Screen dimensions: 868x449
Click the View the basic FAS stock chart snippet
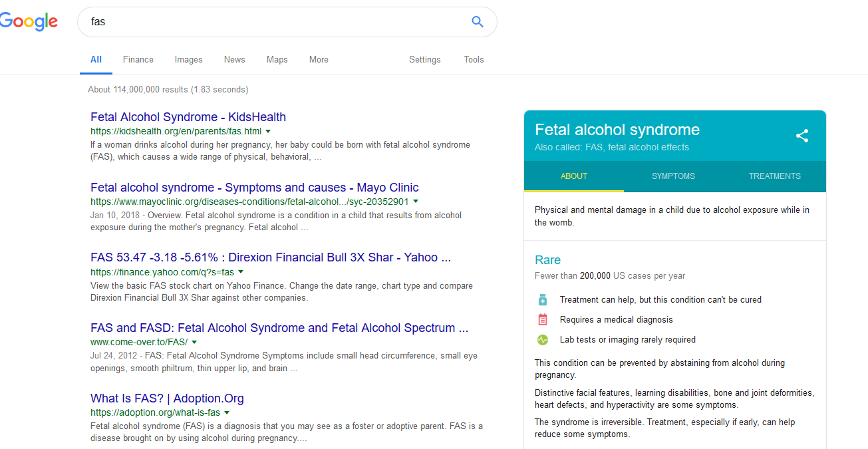282,292
